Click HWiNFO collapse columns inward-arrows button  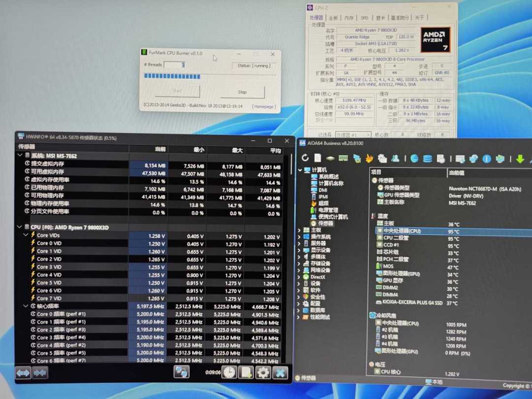(40, 373)
